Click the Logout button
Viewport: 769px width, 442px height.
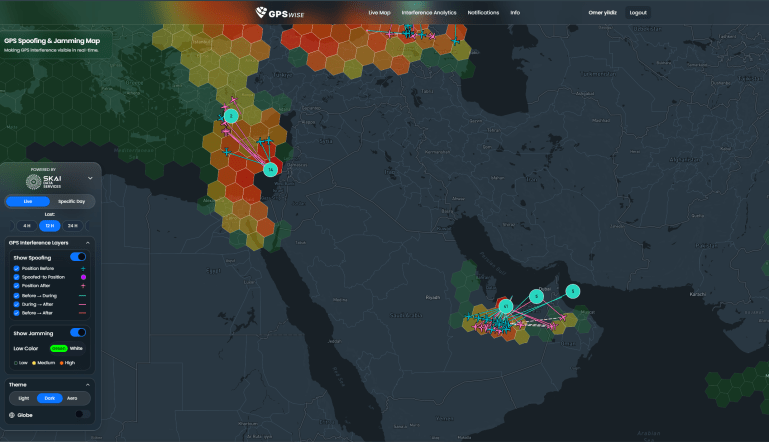(638, 13)
